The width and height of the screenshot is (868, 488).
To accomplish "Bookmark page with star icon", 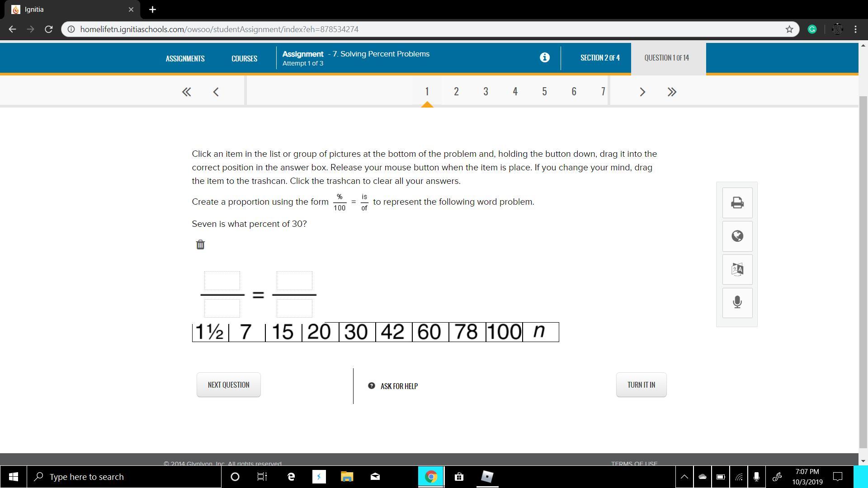I will click(x=789, y=29).
